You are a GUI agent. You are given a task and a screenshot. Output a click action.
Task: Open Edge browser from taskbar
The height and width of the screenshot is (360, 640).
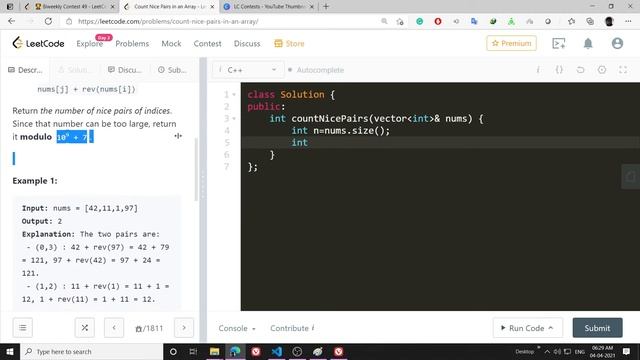pyautogui.click(x=235, y=351)
